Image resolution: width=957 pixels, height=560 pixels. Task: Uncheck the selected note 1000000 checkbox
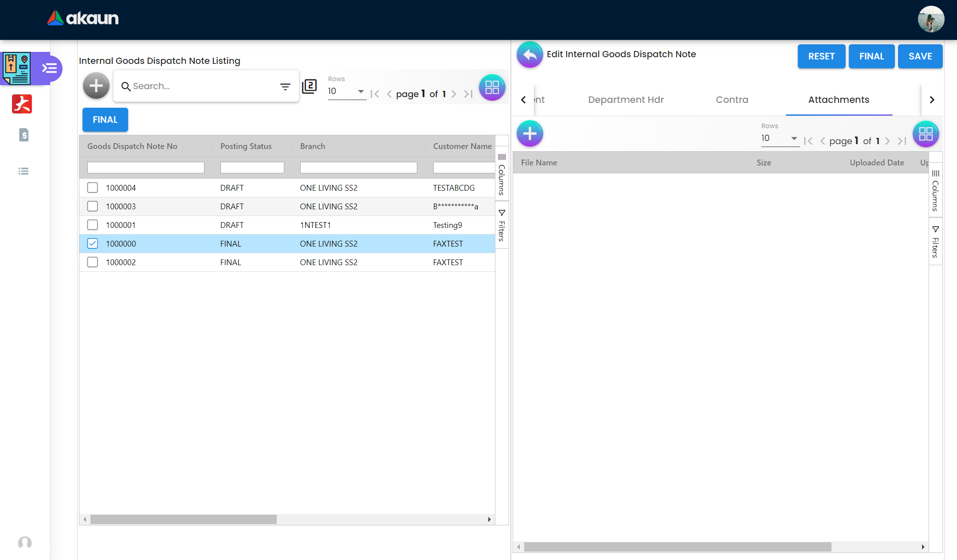pyautogui.click(x=92, y=243)
